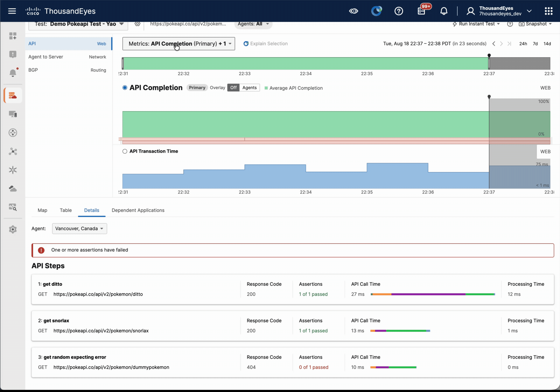Viewport: 560px width, 392px height.
Task: Switch to the Map tab
Action: pyautogui.click(x=42, y=210)
